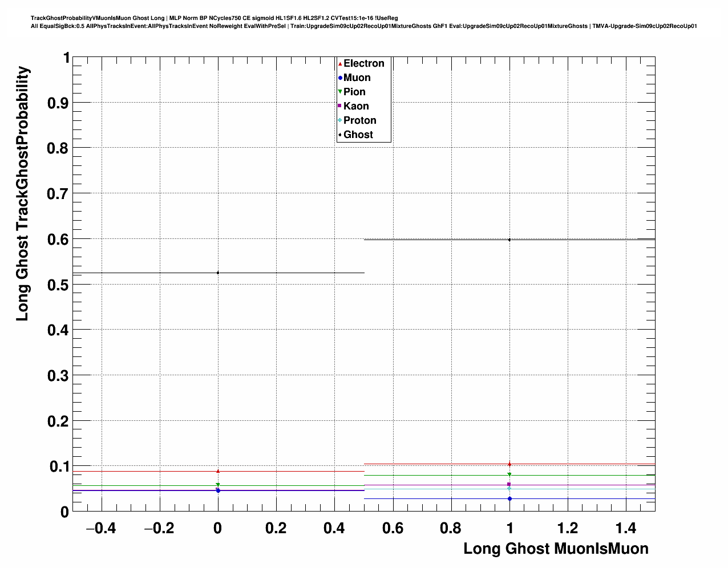This screenshot has width=728, height=568.
Task: Select the Electron data point at MuonIsMuon 1
Action: click(x=509, y=464)
